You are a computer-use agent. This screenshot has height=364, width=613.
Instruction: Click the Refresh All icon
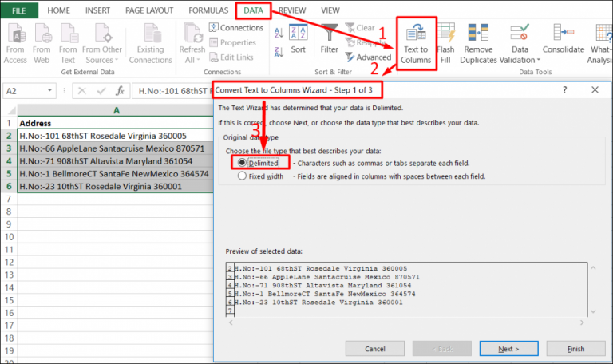(192, 34)
